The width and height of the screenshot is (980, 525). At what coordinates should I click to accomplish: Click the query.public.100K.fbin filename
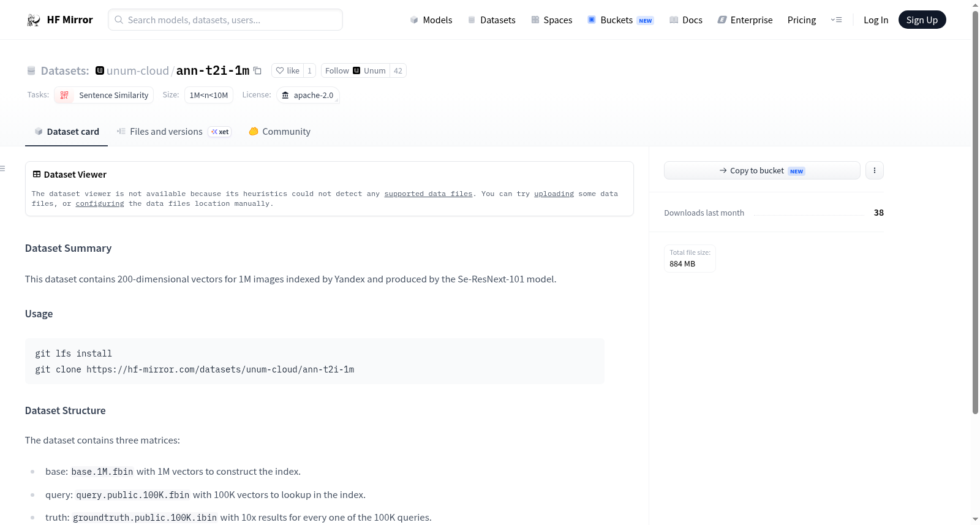point(133,495)
